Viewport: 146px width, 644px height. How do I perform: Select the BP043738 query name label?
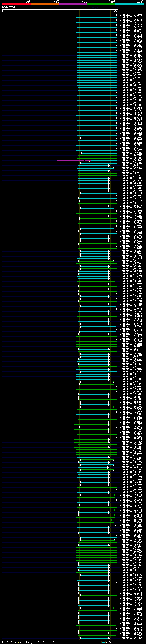(x=8, y=8)
